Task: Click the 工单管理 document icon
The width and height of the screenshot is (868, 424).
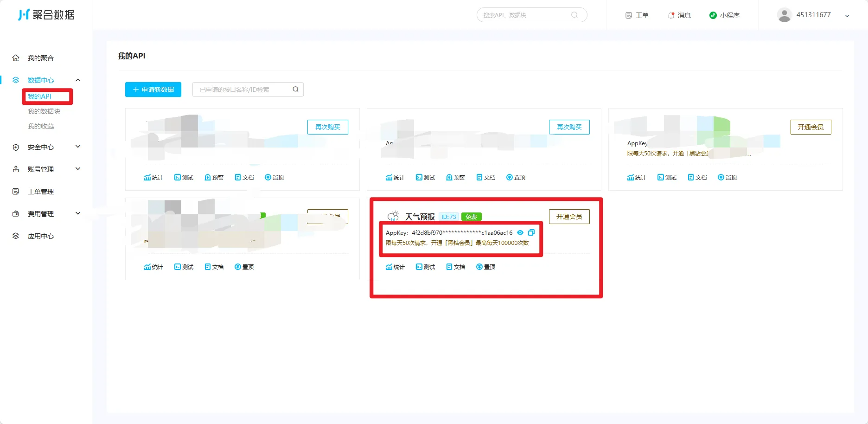Action: tap(16, 191)
